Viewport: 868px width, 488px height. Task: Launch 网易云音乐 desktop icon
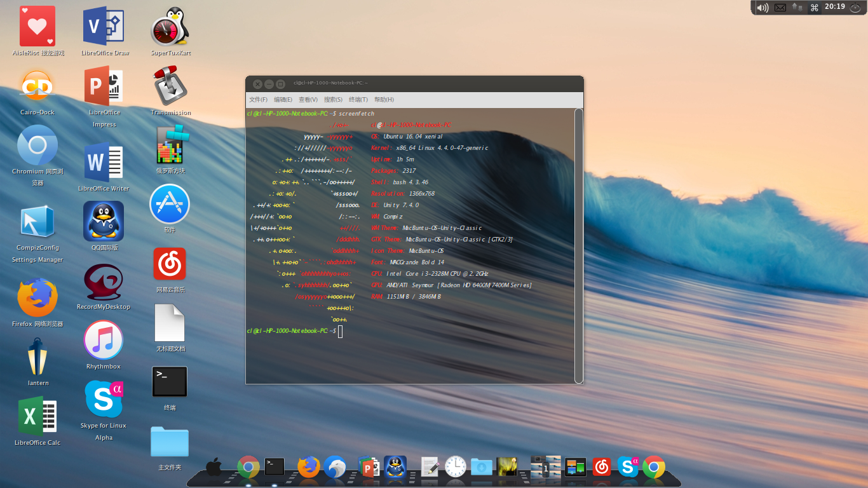(170, 264)
